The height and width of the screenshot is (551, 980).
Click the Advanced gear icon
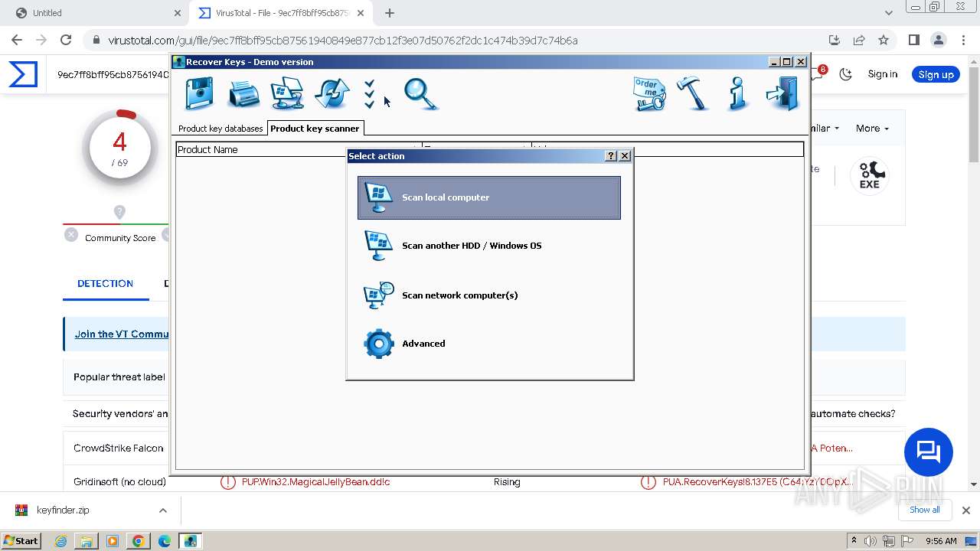(x=378, y=344)
